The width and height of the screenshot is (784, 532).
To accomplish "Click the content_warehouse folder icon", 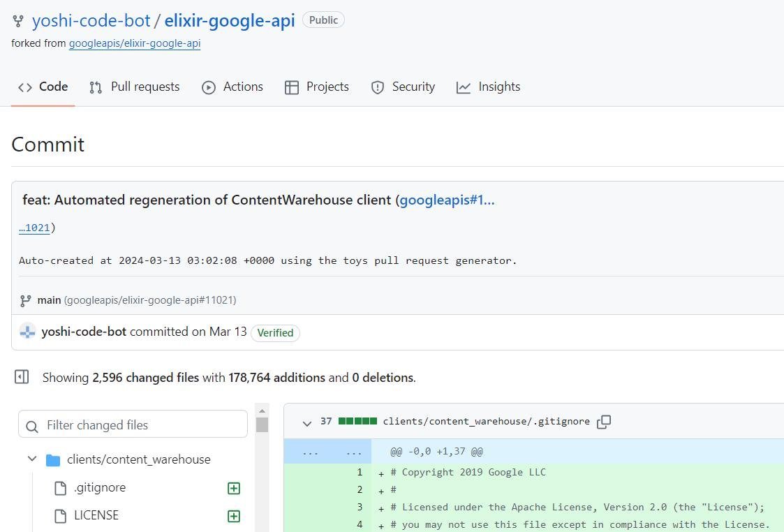I will point(53,460).
